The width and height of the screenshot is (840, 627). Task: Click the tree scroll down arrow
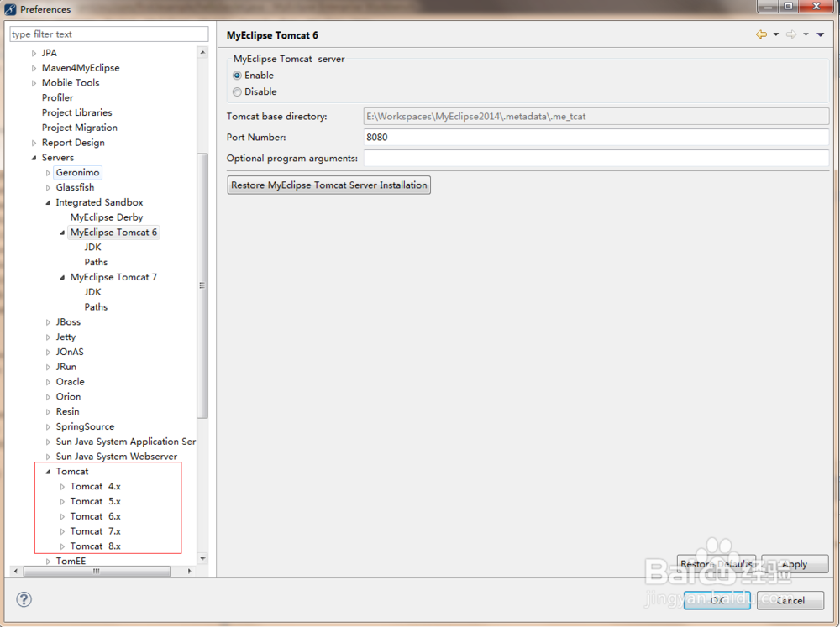point(202,559)
